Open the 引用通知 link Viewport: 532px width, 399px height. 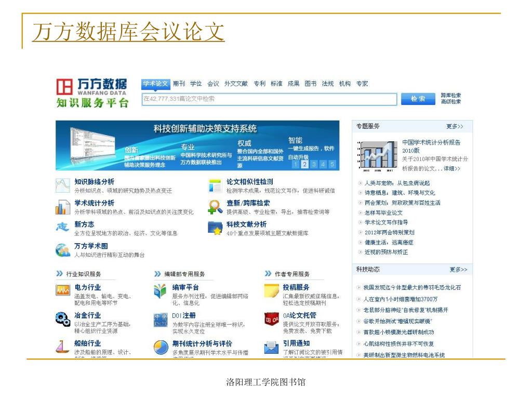pos(296,343)
